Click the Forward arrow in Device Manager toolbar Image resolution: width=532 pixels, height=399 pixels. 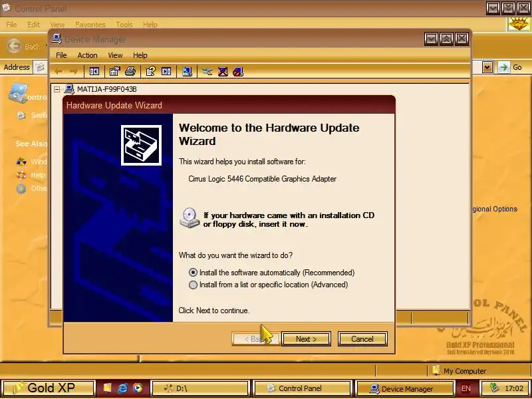74,71
